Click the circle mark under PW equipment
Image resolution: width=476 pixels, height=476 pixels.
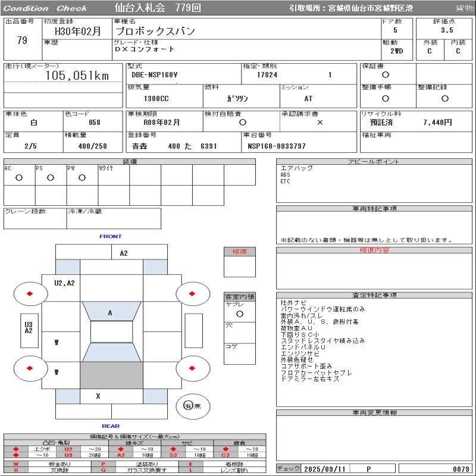coord(82,177)
